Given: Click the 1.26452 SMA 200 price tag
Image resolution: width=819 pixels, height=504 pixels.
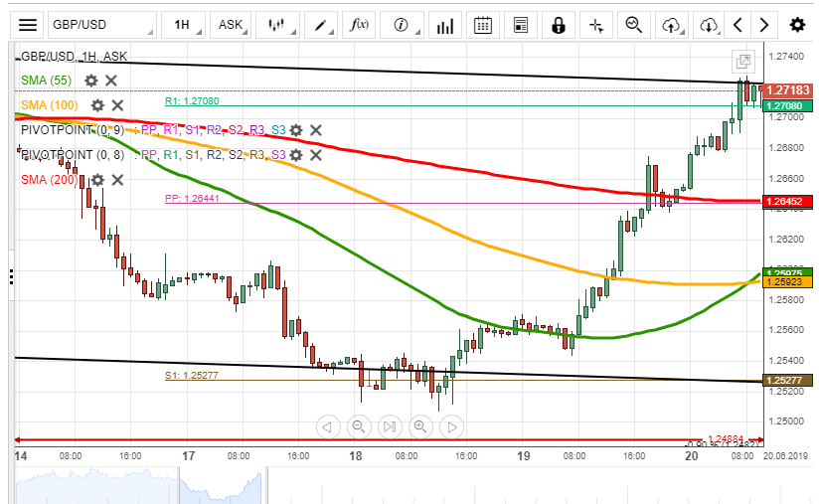Looking at the screenshot, I should (787, 201).
